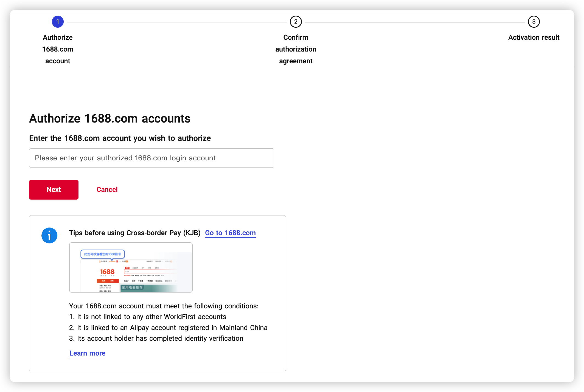Select the "Activation result" step label
Image resolution: width=584 pixels, height=392 pixels.
pos(534,38)
